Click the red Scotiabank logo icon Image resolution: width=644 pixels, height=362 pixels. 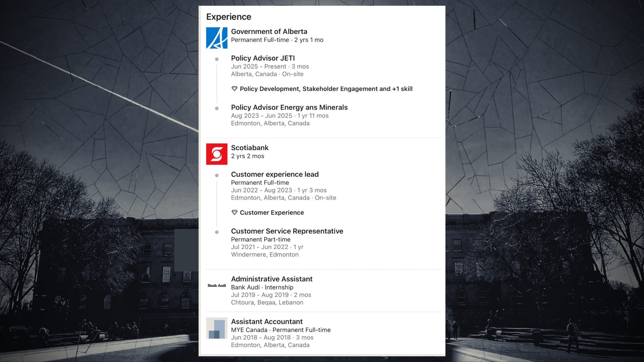click(x=216, y=154)
